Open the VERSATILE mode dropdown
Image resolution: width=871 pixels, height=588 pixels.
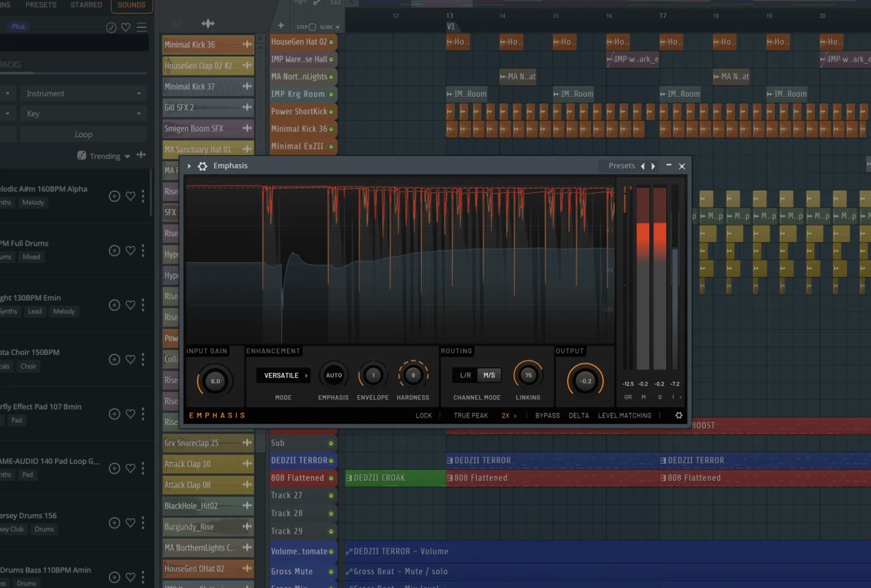coord(283,375)
